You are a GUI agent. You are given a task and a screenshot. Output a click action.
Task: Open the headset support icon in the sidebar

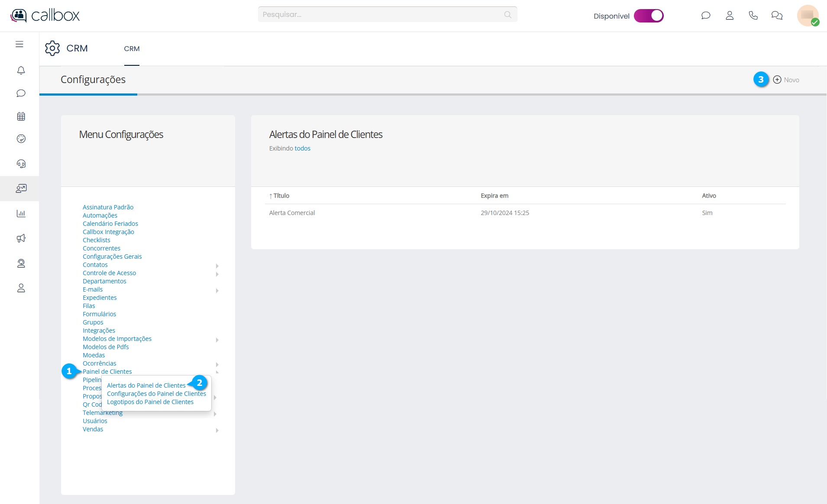coord(21,164)
